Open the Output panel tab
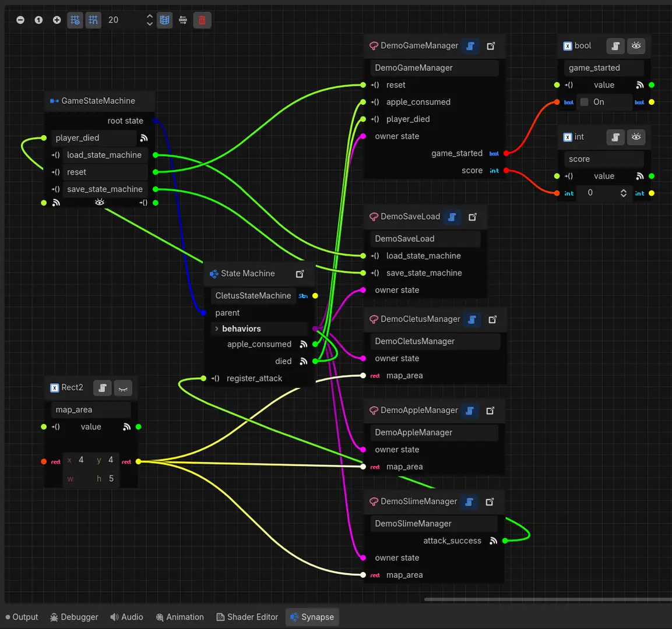Image resolution: width=672 pixels, height=629 pixels. pyautogui.click(x=22, y=617)
